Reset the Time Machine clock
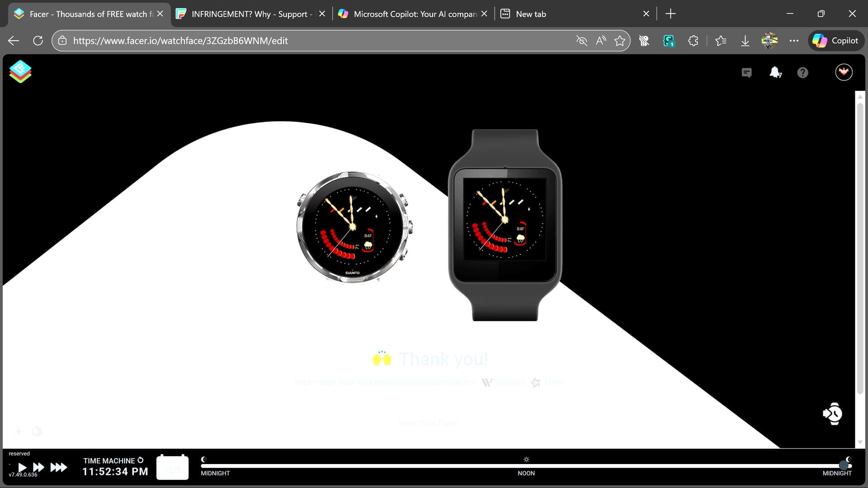Screen dimensions: 868x488 tap(141, 460)
